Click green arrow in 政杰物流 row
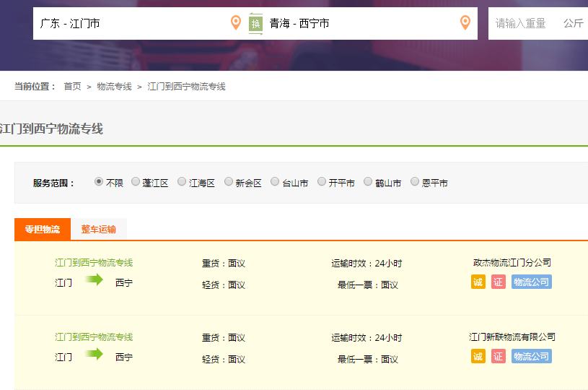This screenshot has height=390, width=588. (x=94, y=279)
